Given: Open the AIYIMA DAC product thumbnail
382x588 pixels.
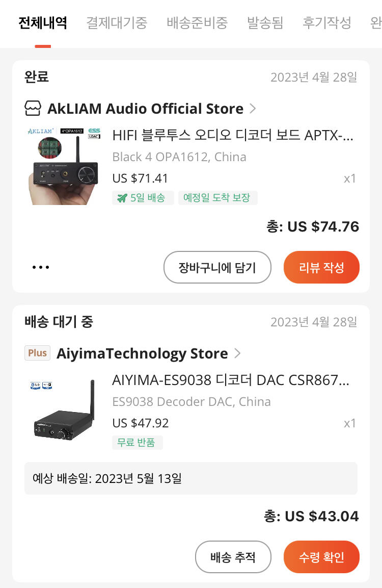Looking at the screenshot, I should [63, 411].
